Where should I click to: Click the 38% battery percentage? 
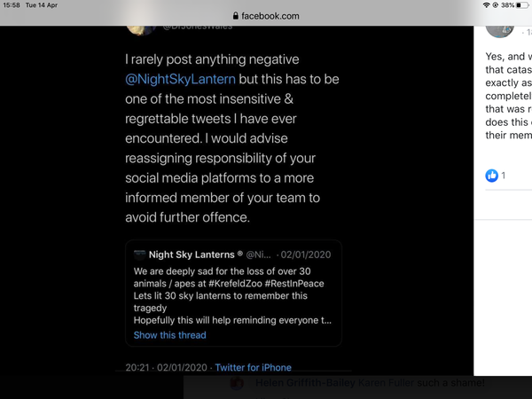point(507,5)
